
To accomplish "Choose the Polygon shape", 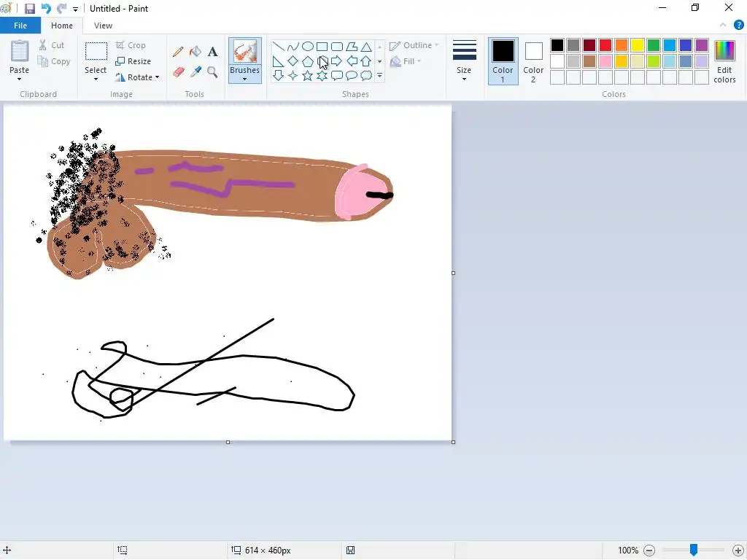I will 352,46.
